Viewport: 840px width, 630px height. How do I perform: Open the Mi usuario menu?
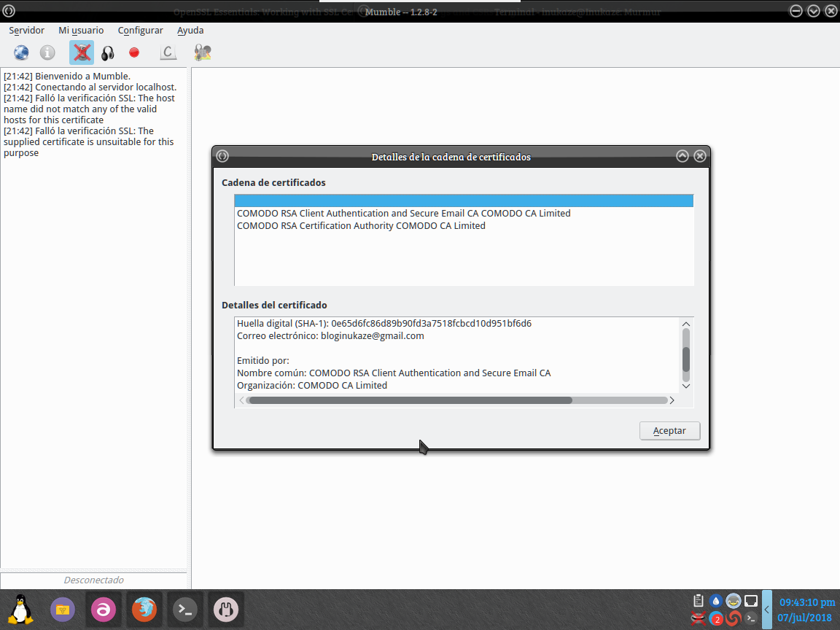81,31
